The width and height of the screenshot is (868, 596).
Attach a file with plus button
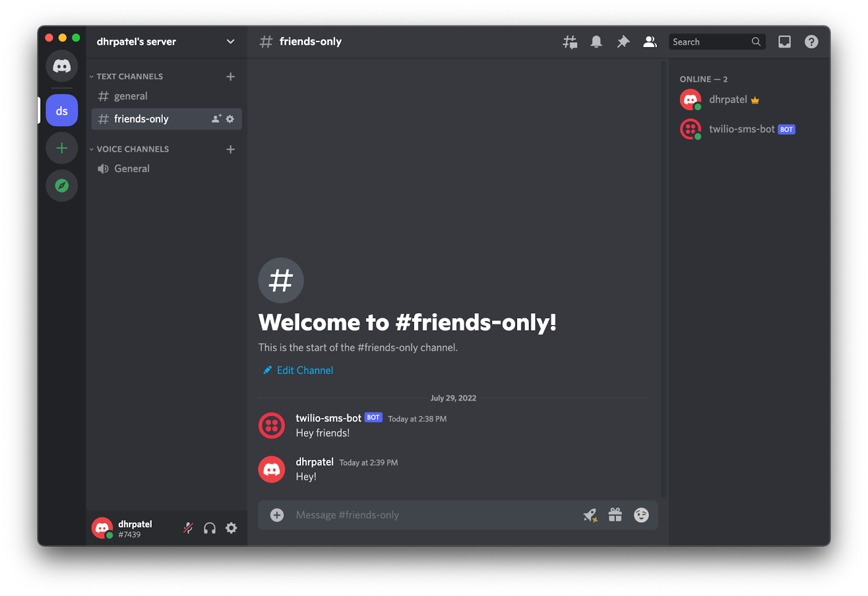point(277,515)
